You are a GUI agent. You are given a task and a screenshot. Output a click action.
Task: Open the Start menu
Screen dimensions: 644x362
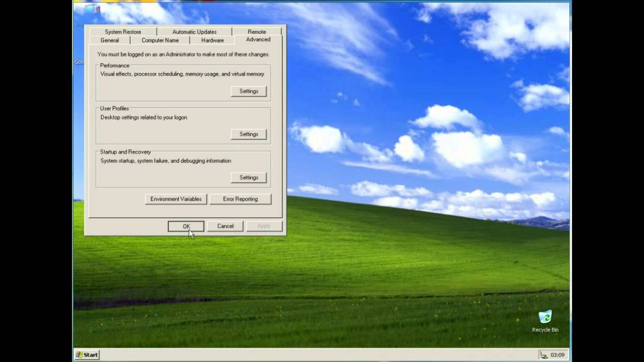[x=87, y=354]
